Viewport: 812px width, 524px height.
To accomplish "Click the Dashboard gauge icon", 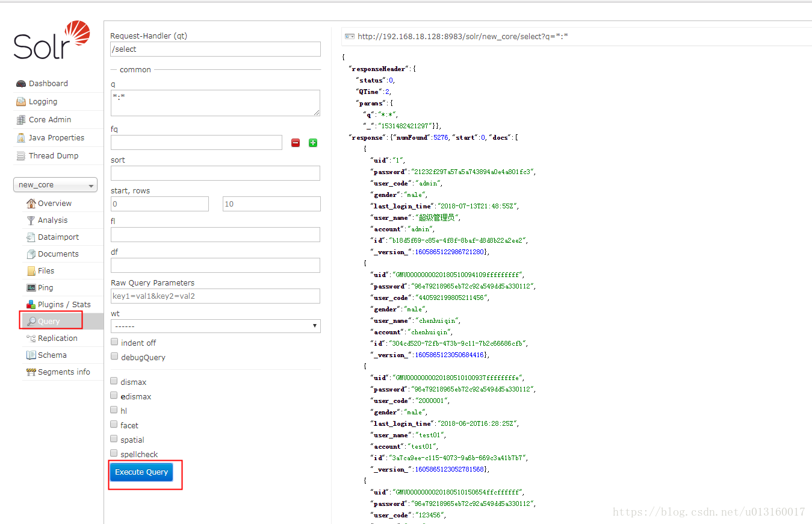I will pos(21,84).
